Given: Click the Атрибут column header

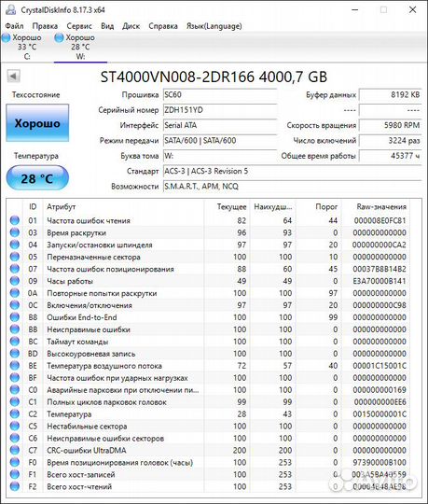Looking at the screenshot, I should 123,206.
